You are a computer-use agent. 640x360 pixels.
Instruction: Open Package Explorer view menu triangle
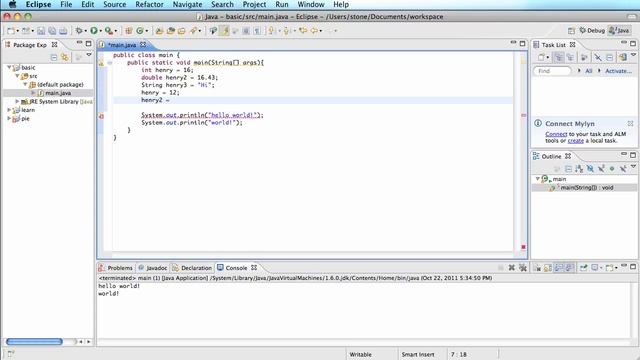pos(89,55)
